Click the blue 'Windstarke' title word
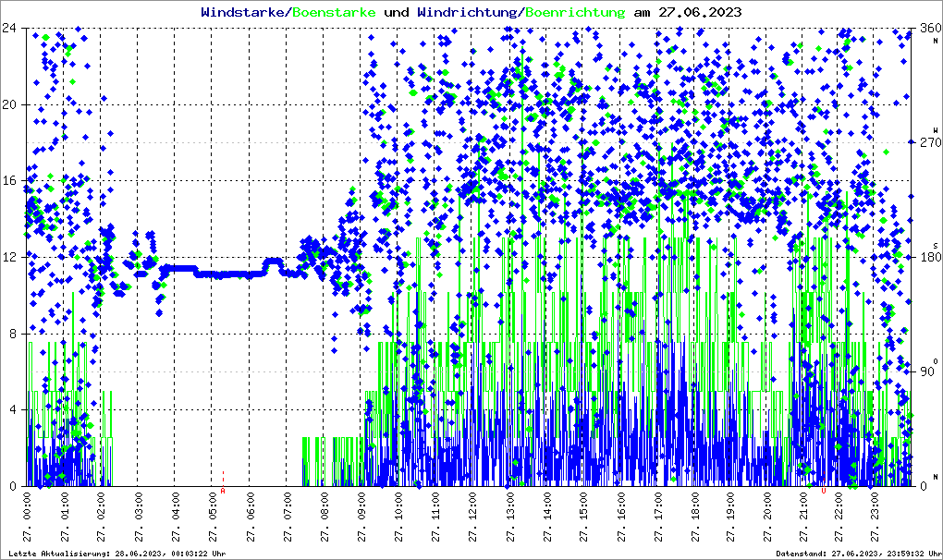Screen dimensions: 943x560 pyautogui.click(x=244, y=12)
